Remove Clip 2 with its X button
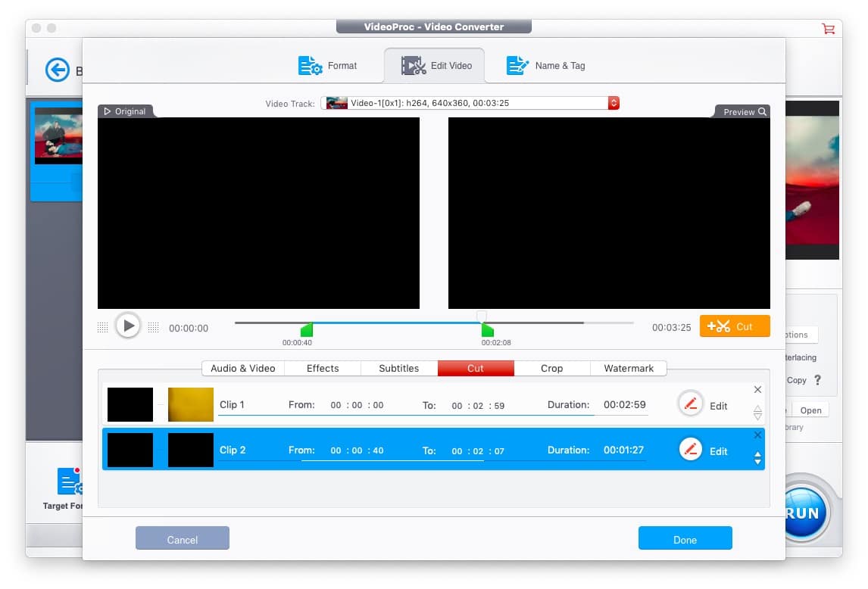Image resolution: width=868 pixels, height=589 pixels. 758,435
